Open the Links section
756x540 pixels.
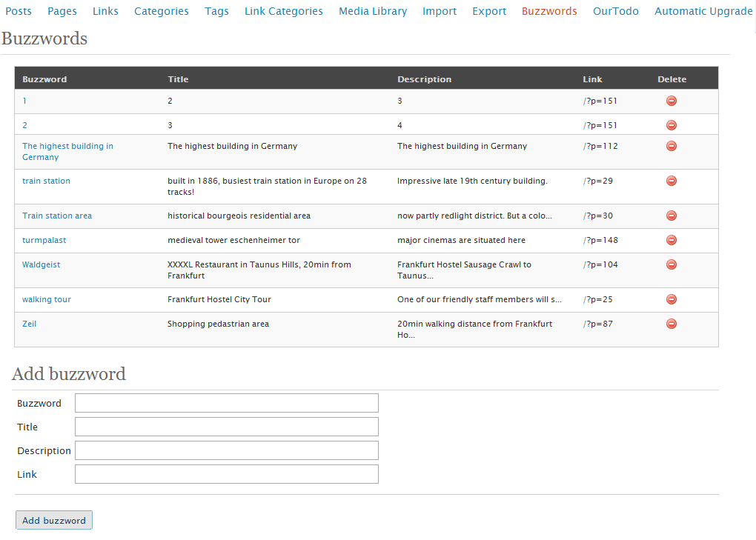pyautogui.click(x=105, y=11)
